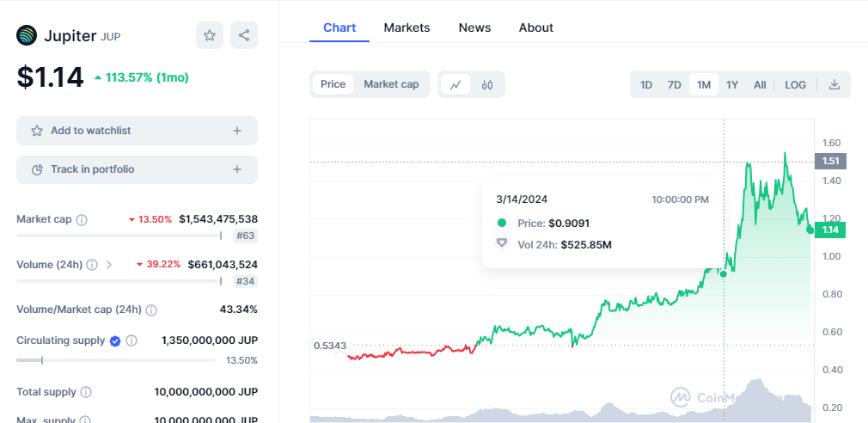
Task: Click the 39.22% volume change
Action: [x=159, y=265]
